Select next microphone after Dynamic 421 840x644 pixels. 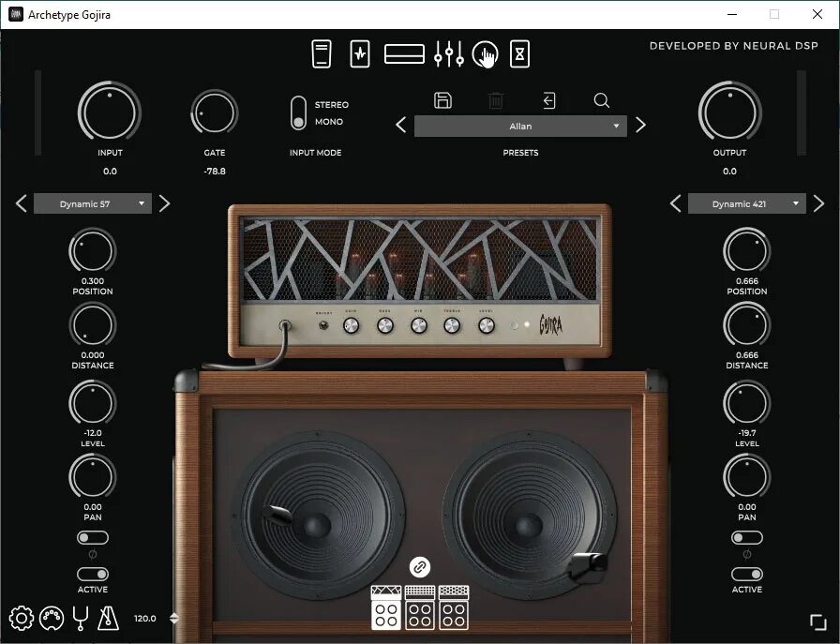(818, 203)
